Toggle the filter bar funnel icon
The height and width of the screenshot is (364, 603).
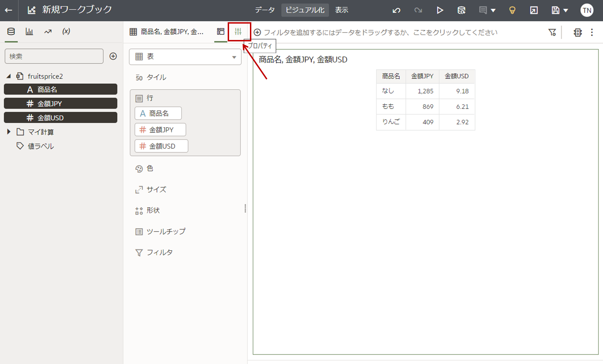(552, 32)
